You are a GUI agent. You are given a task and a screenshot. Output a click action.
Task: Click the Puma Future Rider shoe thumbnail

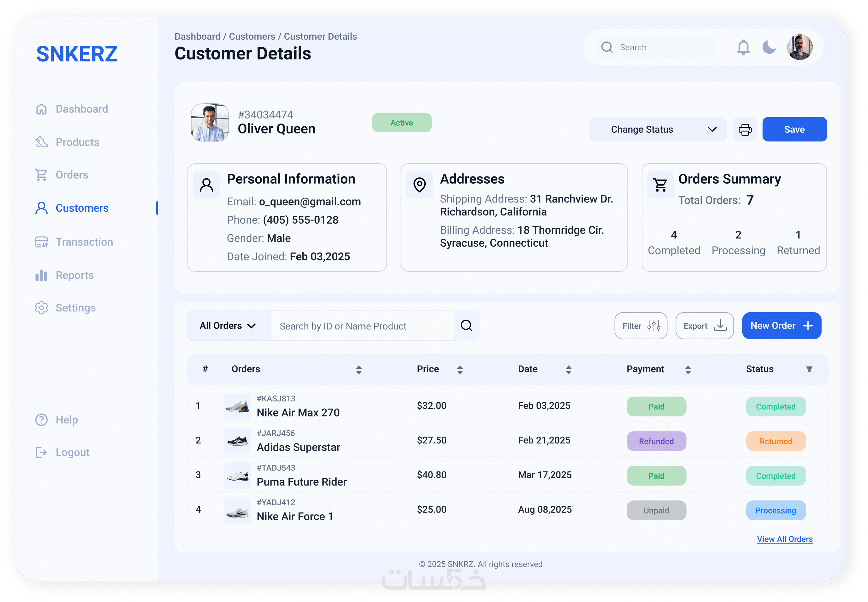[237, 476]
